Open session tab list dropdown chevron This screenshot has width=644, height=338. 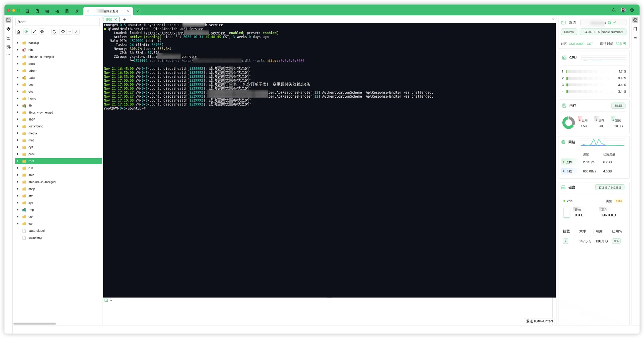138,11
